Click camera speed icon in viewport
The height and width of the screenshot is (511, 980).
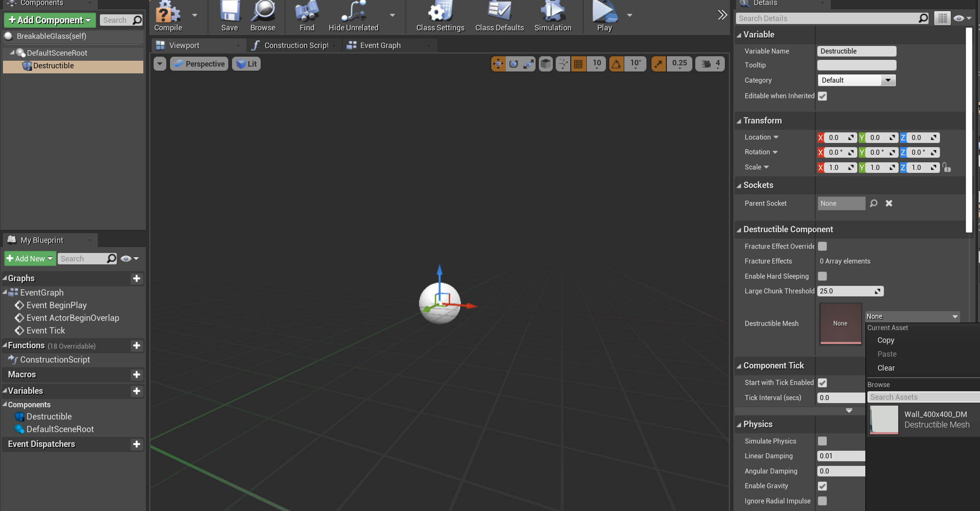click(706, 64)
